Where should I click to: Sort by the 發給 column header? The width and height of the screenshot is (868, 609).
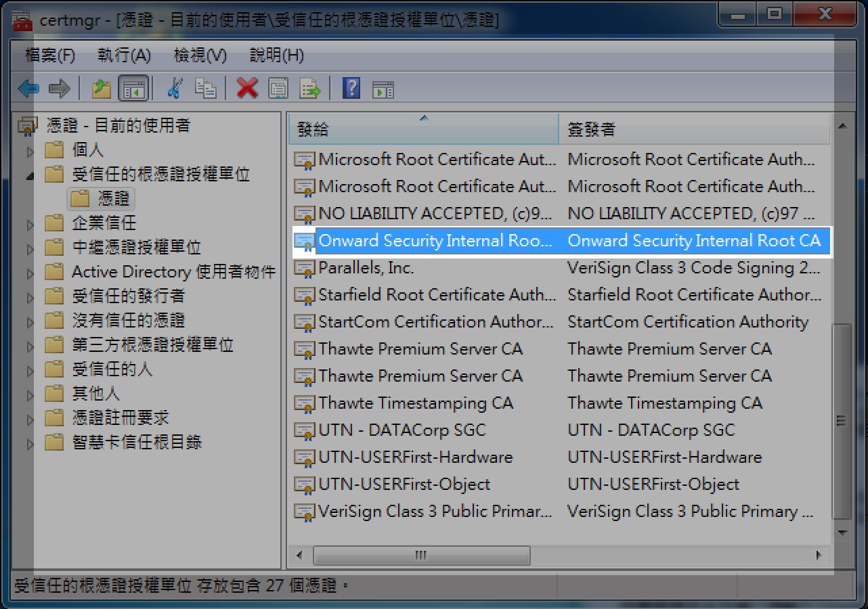[424, 129]
